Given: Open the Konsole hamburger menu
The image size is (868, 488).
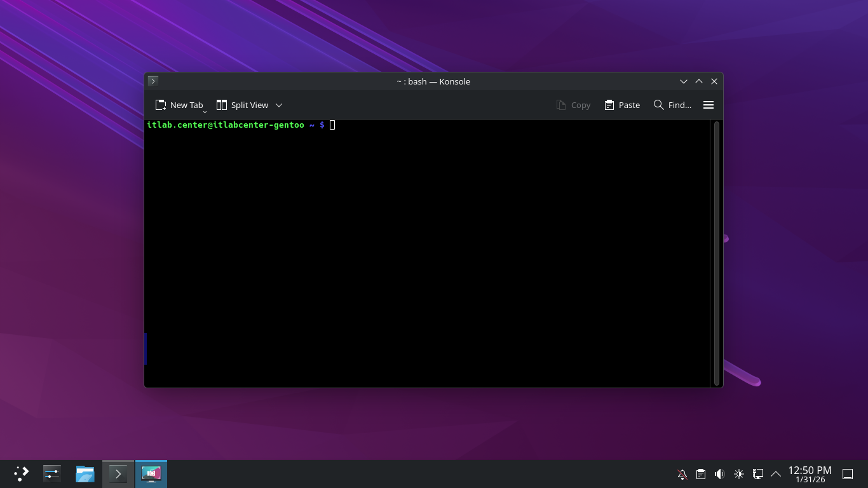Looking at the screenshot, I should point(709,105).
